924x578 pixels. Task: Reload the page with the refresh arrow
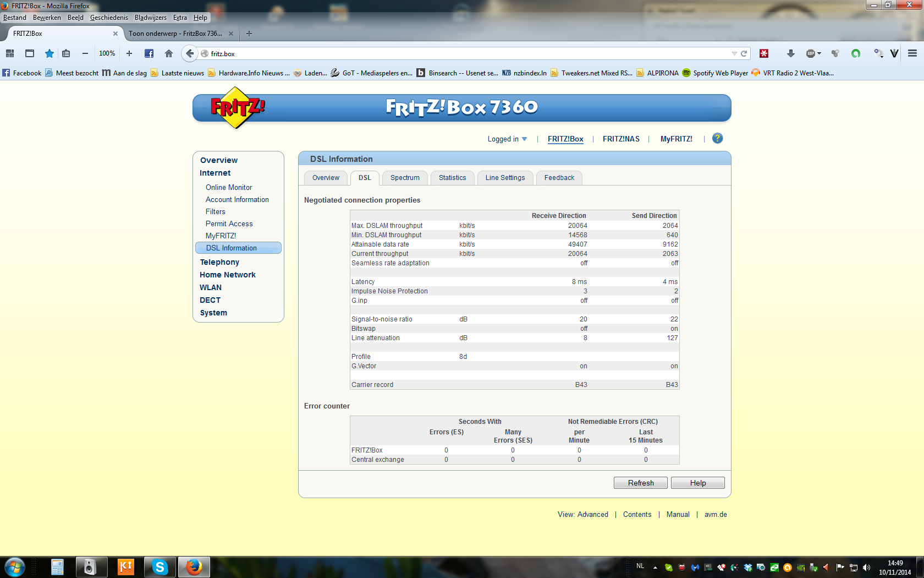click(744, 53)
